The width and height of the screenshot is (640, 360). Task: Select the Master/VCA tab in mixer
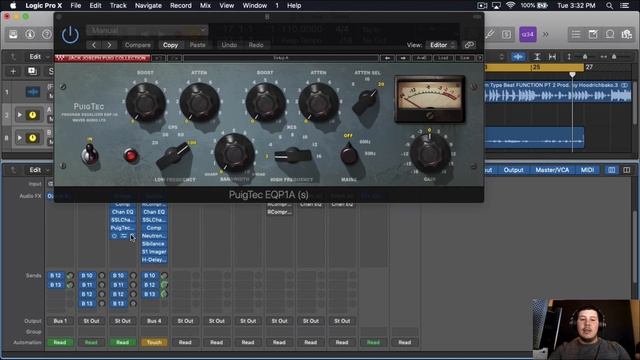click(552, 170)
